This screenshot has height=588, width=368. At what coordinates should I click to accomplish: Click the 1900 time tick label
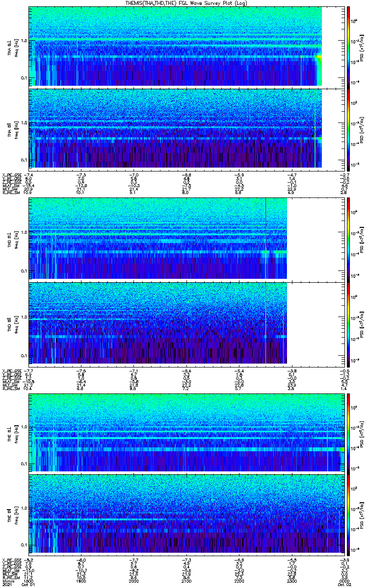pos(81,581)
